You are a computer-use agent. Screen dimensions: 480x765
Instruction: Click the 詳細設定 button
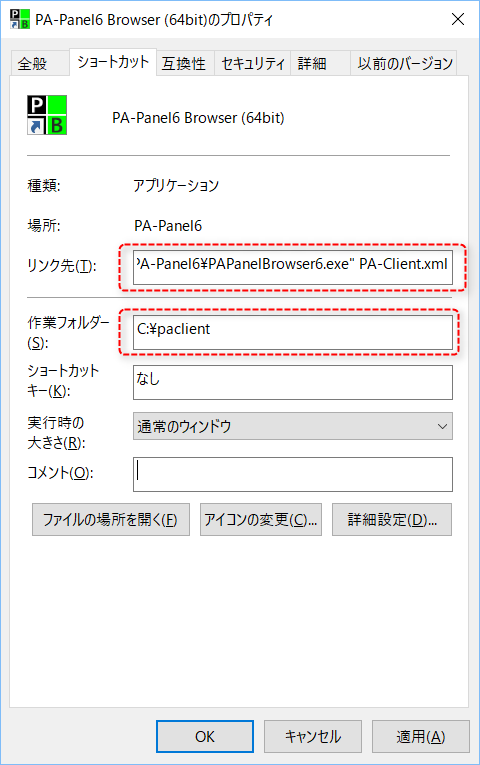[x=392, y=520]
